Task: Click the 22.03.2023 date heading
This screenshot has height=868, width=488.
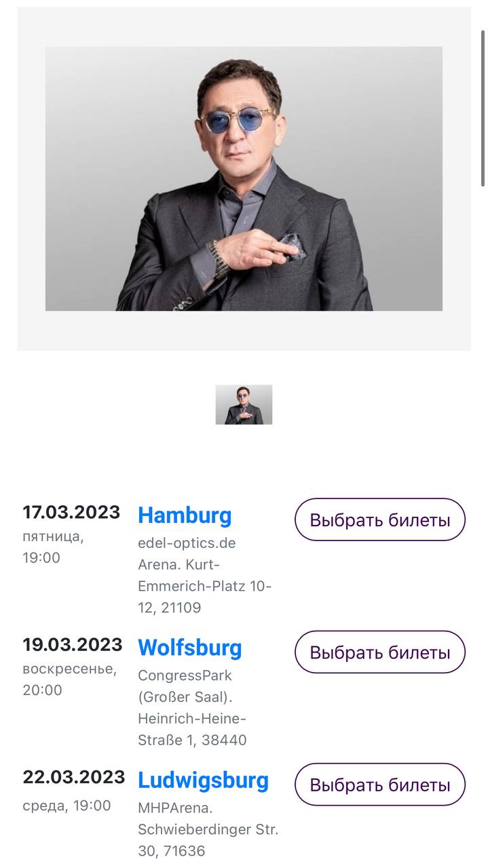Action: pyautogui.click(x=74, y=776)
